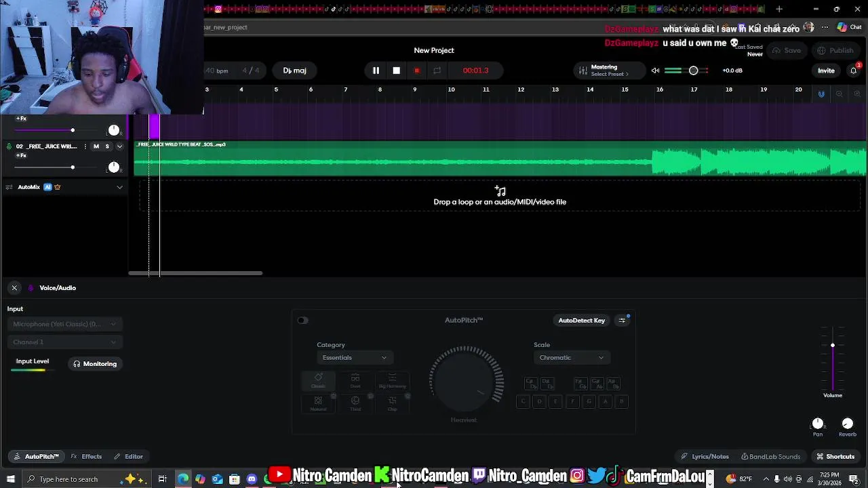868x488 pixels.
Task: Start recording with the red record button
Action: [x=416, y=70]
